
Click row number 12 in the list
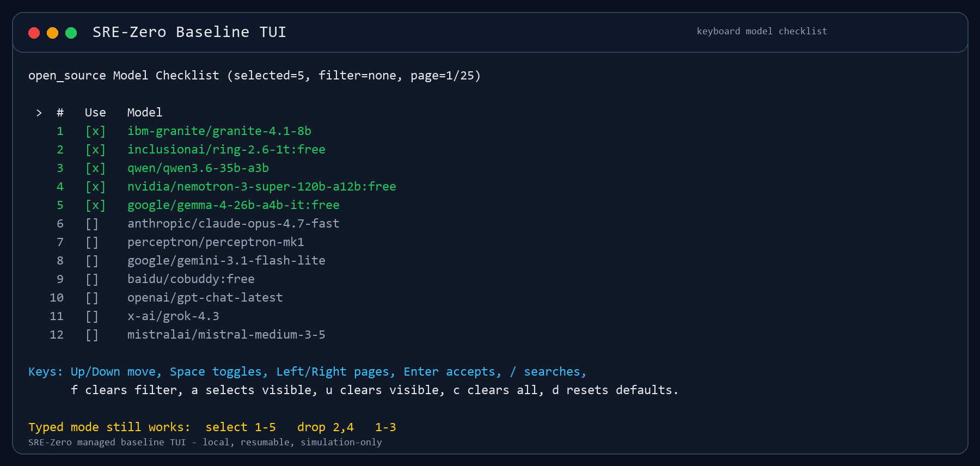[x=57, y=335]
